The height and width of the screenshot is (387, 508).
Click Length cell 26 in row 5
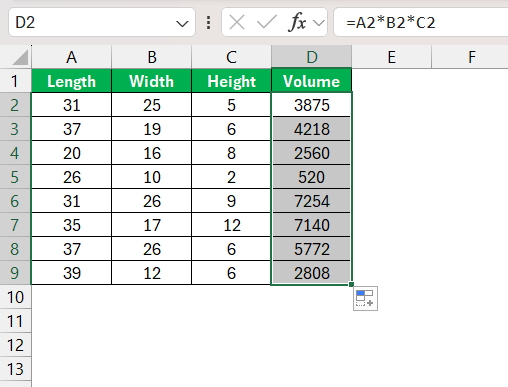(71, 177)
